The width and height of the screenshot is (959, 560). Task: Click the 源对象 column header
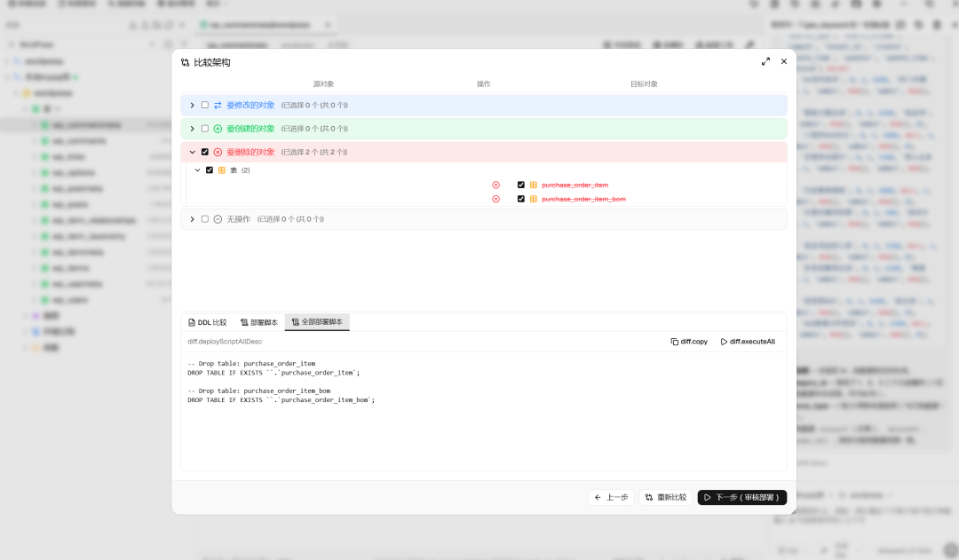(323, 83)
